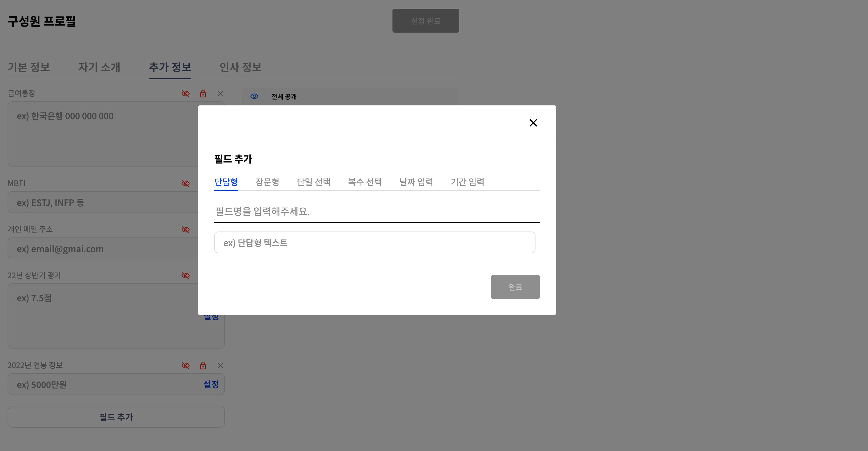868x451 pixels.
Task: Select the 장문형 tab in the dialog
Action: (x=267, y=182)
